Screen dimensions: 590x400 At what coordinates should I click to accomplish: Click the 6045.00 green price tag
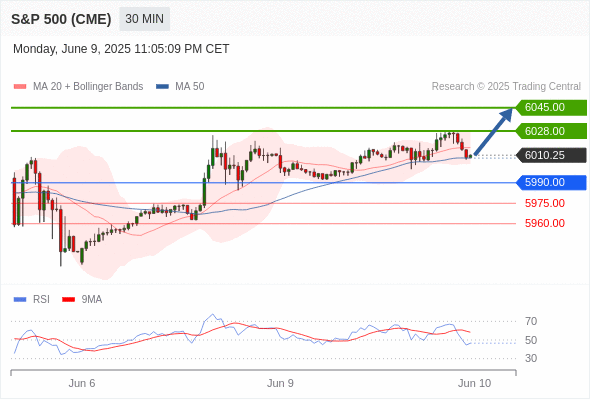551,108
